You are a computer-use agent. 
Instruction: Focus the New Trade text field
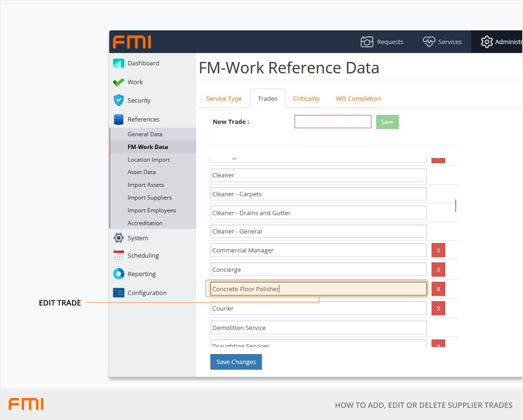tap(333, 122)
